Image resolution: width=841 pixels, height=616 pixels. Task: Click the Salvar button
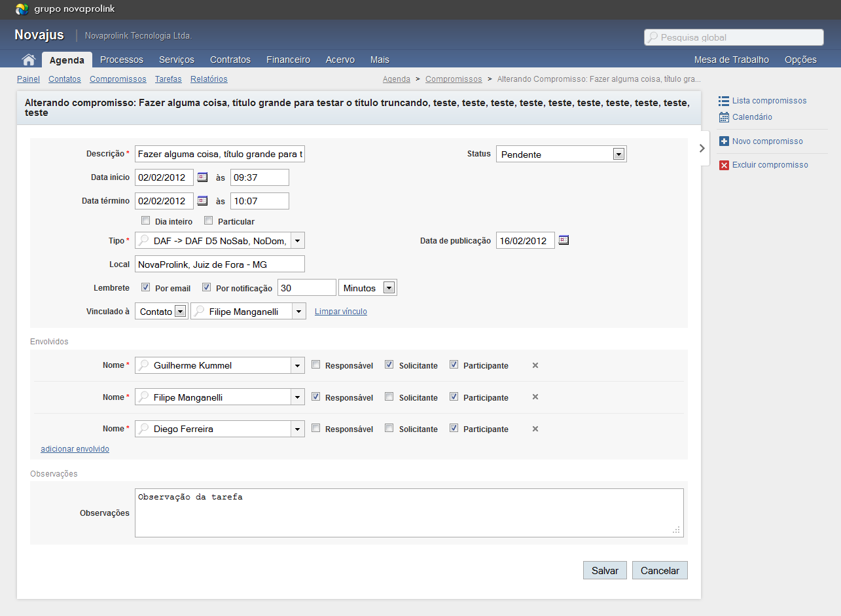[605, 570]
